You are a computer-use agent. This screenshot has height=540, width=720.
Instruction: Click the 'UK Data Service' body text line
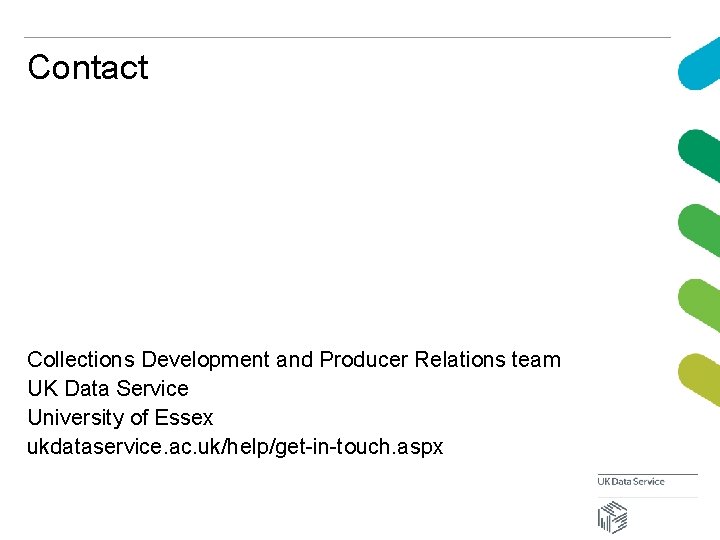(x=107, y=388)
